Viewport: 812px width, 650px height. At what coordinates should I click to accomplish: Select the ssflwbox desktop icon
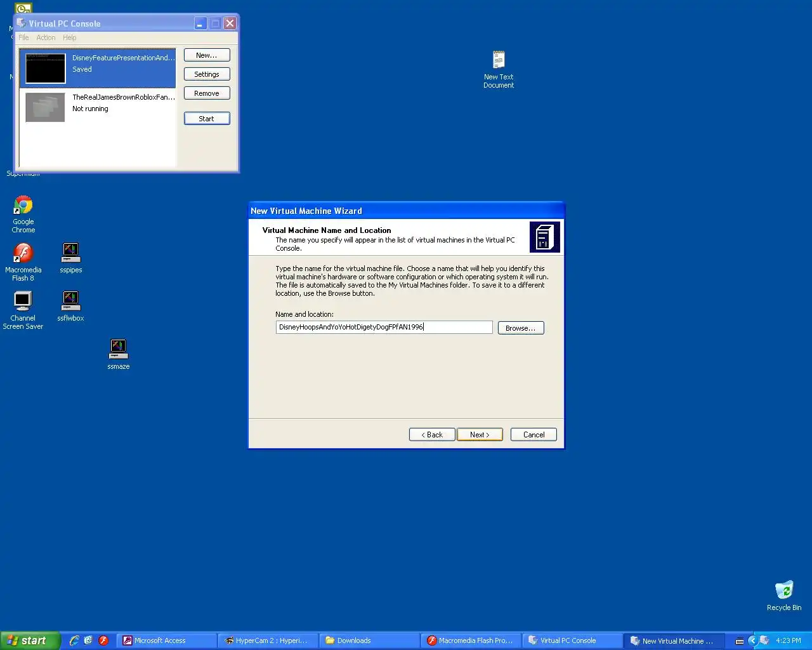(x=70, y=307)
